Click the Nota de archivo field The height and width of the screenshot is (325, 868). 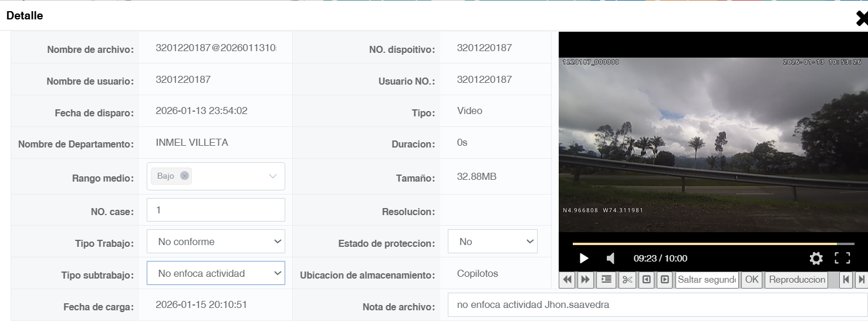pyautogui.click(x=657, y=305)
